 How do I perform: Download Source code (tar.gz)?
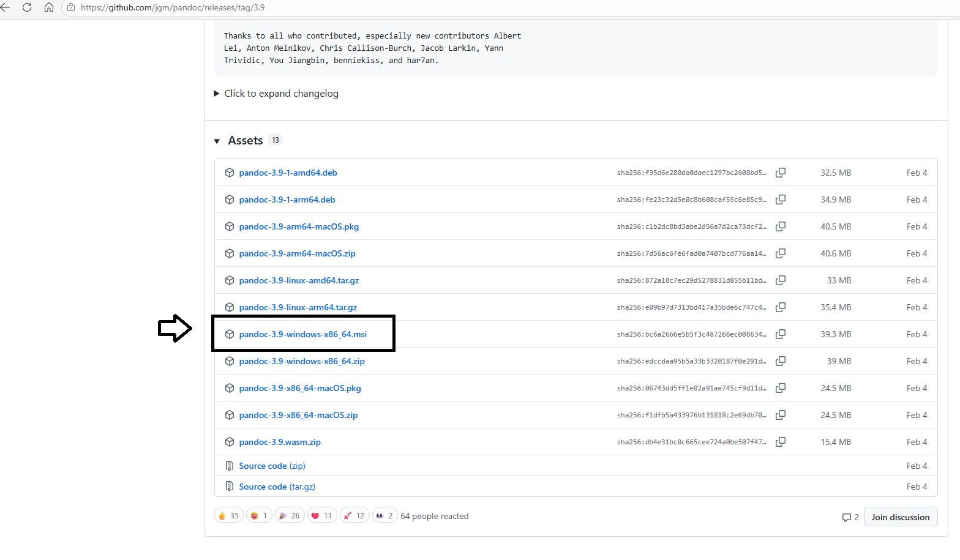(x=277, y=487)
